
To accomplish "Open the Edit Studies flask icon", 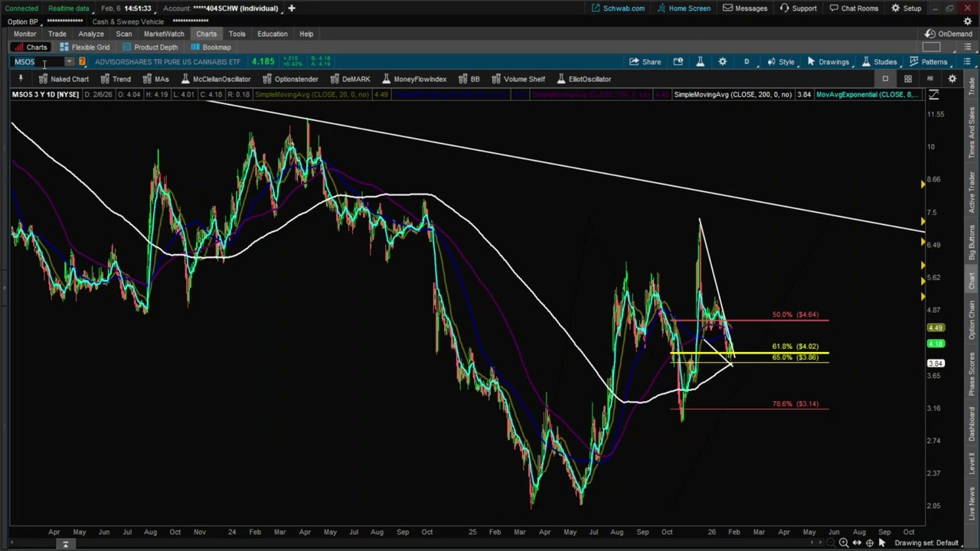I will point(700,62).
